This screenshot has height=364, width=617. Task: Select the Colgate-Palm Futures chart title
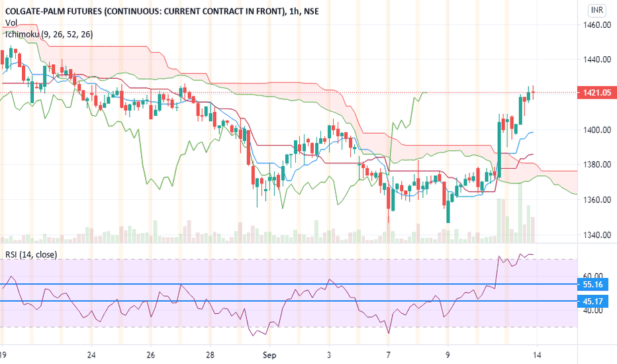(162, 11)
